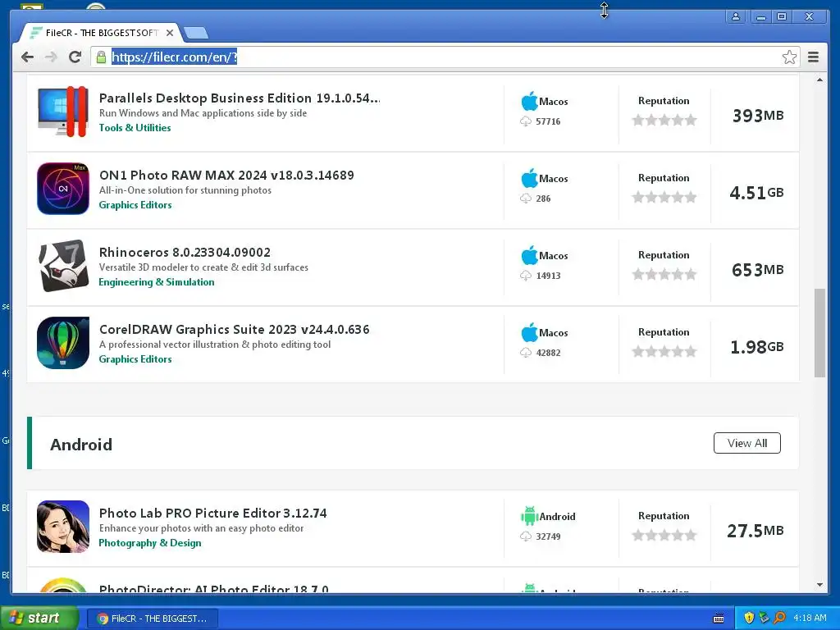840x630 pixels.
Task: Open the Chrome hamburger menu
Action: [x=813, y=57]
